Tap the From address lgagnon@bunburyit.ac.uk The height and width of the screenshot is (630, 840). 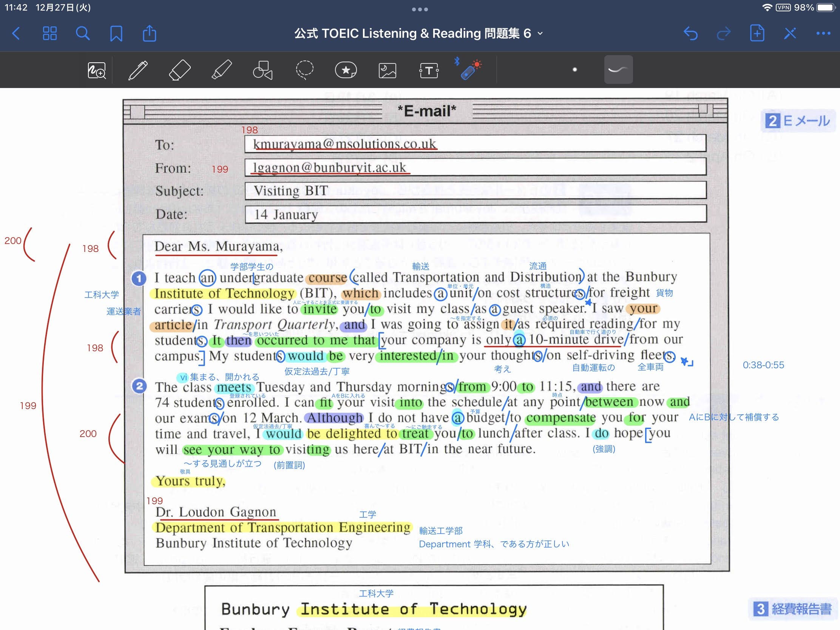[x=330, y=167]
